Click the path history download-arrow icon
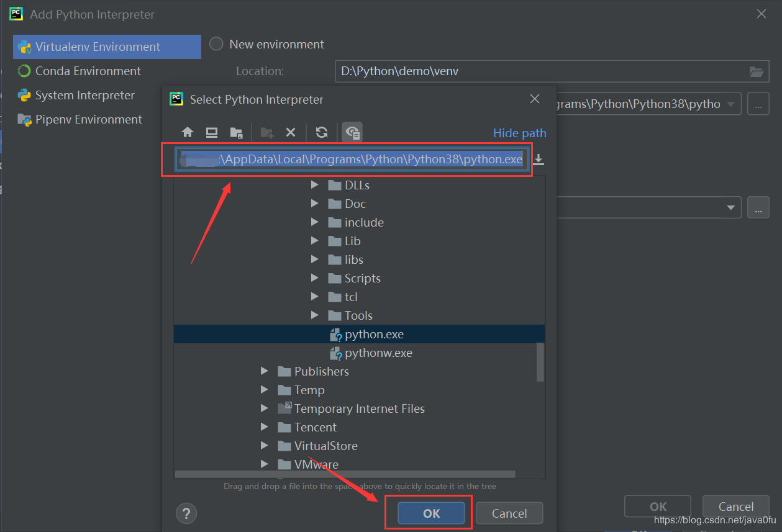This screenshot has width=782, height=532. (x=539, y=160)
